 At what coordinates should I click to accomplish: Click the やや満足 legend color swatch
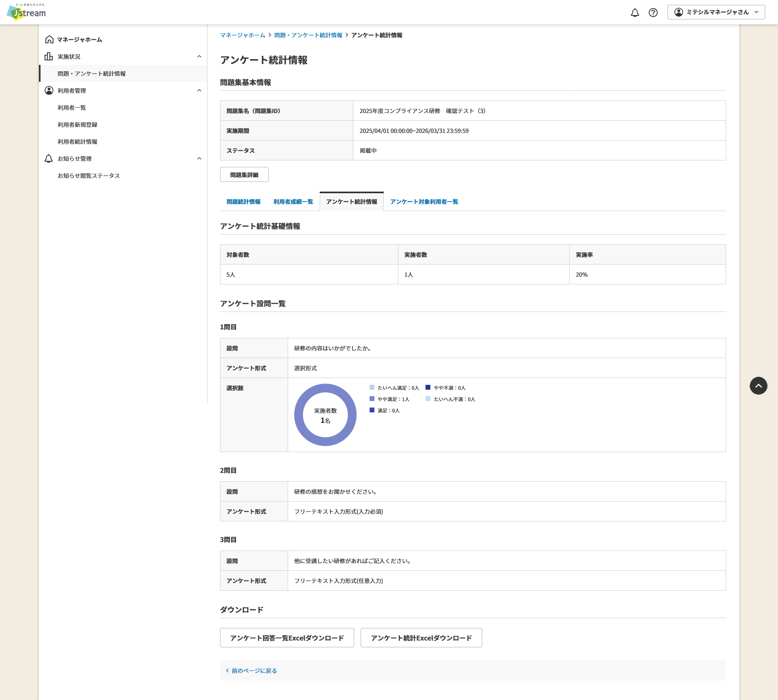[372, 399]
